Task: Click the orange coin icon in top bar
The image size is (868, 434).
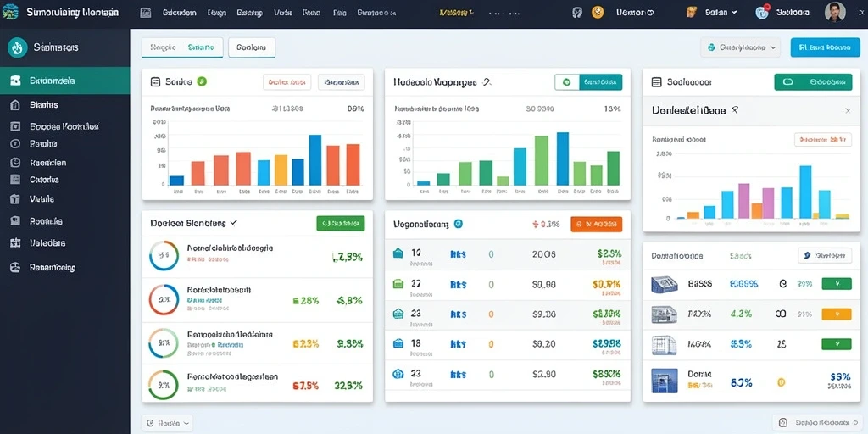Action: click(598, 12)
